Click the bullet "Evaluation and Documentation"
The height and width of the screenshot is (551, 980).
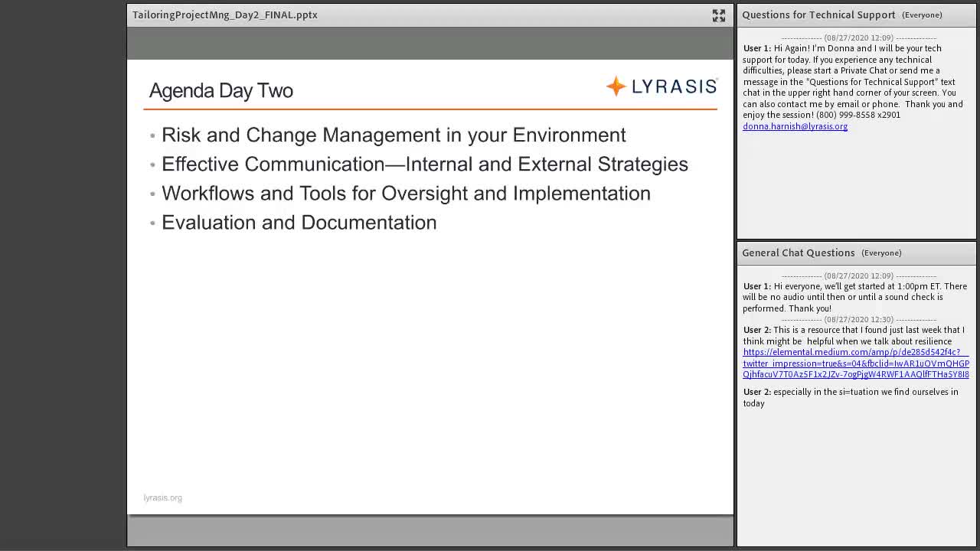coord(299,222)
